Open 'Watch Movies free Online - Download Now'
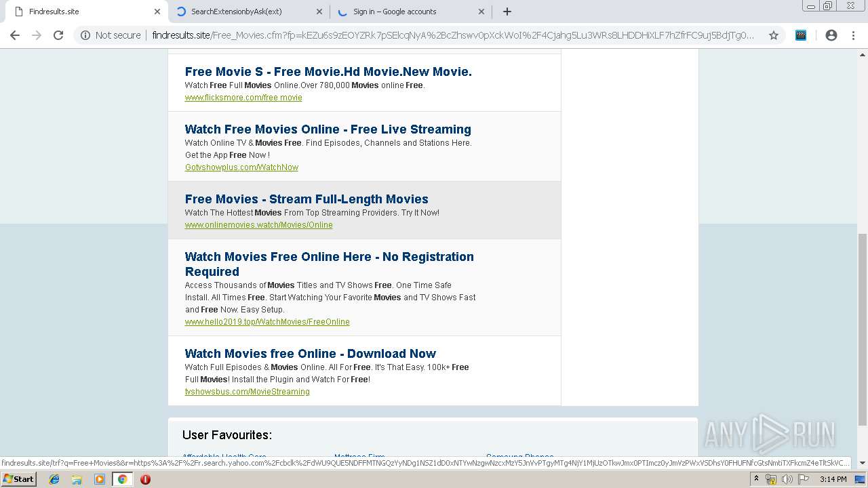868x488 pixels. [311, 354]
